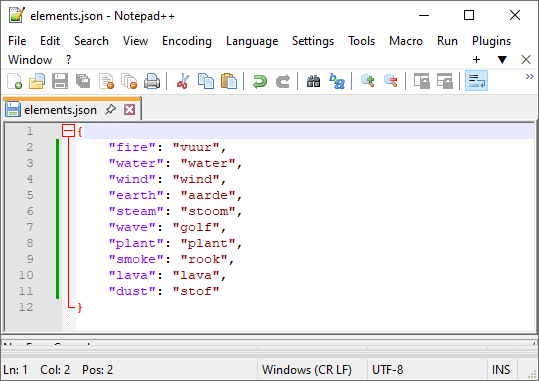Cut the selection with the scissors icon
Screen dimensions: 539x381
tap(183, 81)
